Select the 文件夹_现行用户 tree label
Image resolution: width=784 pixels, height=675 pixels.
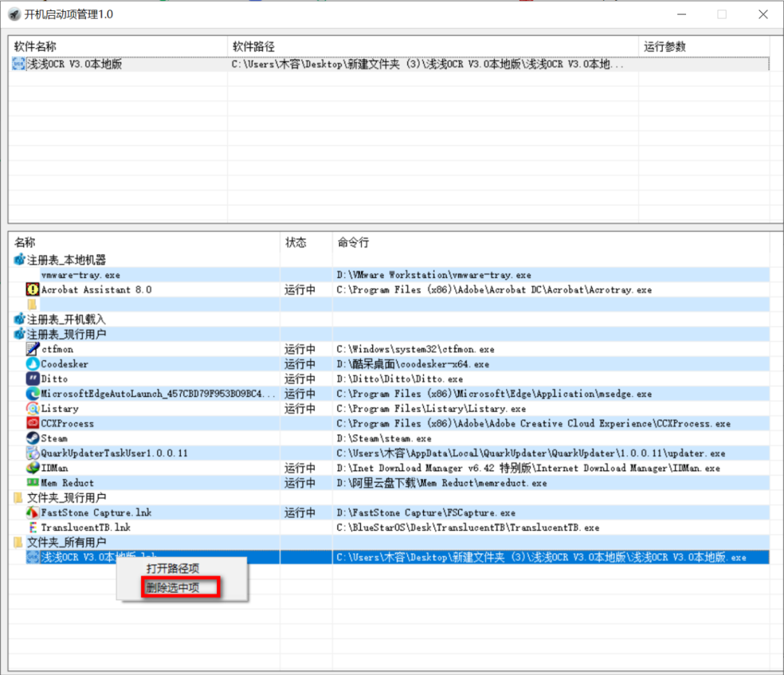[x=67, y=497]
